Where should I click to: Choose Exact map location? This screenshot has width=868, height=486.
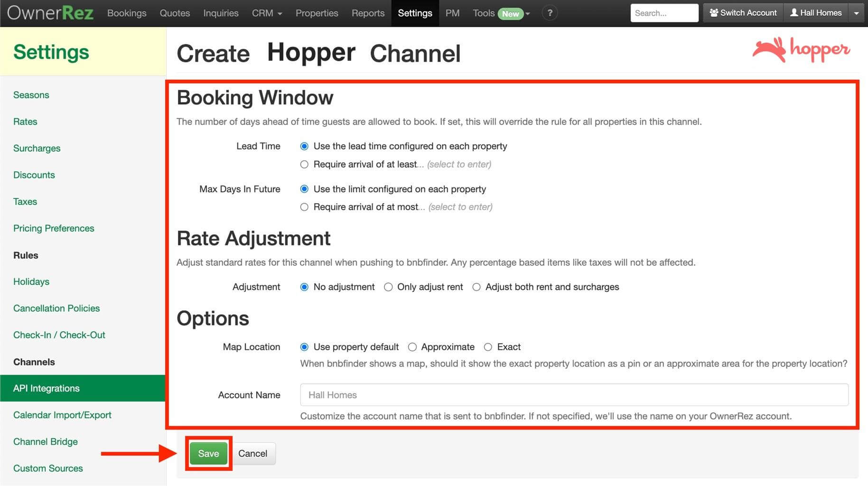coord(488,347)
